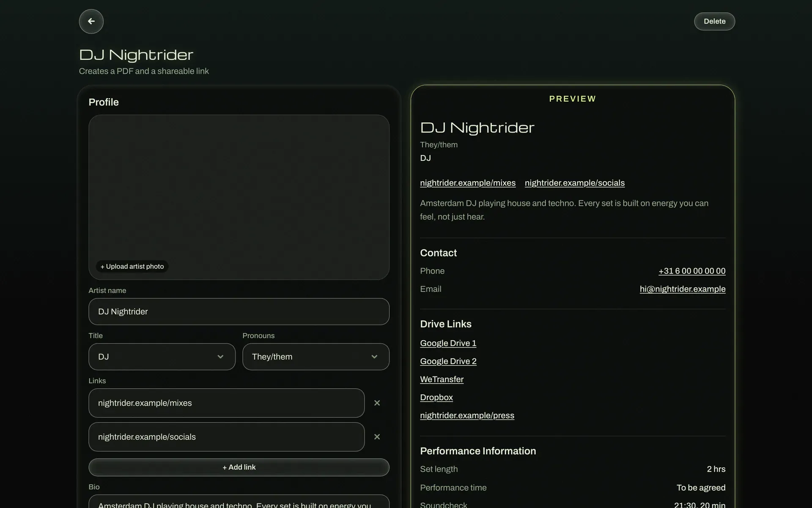This screenshot has height=508, width=812.
Task: Click the phone number +31 6 00 00 00 00
Action: click(x=692, y=271)
